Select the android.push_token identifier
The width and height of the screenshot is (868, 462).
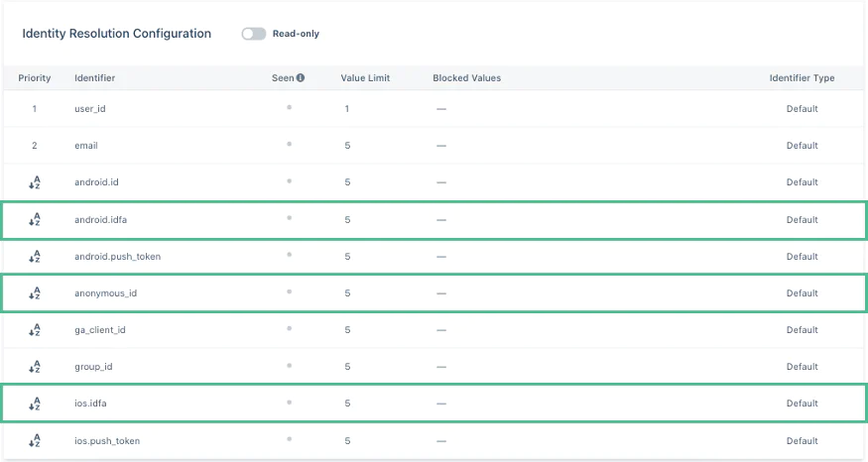(x=117, y=257)
